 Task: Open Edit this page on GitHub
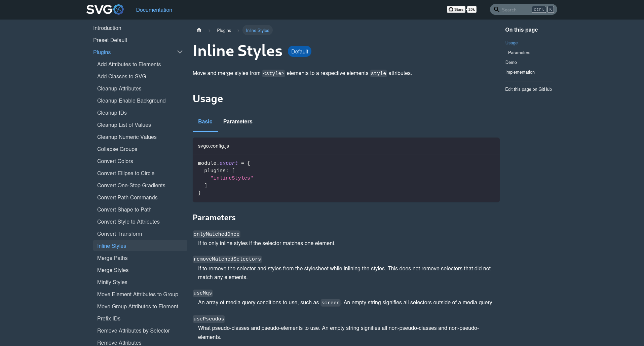[x=528, y=89]
